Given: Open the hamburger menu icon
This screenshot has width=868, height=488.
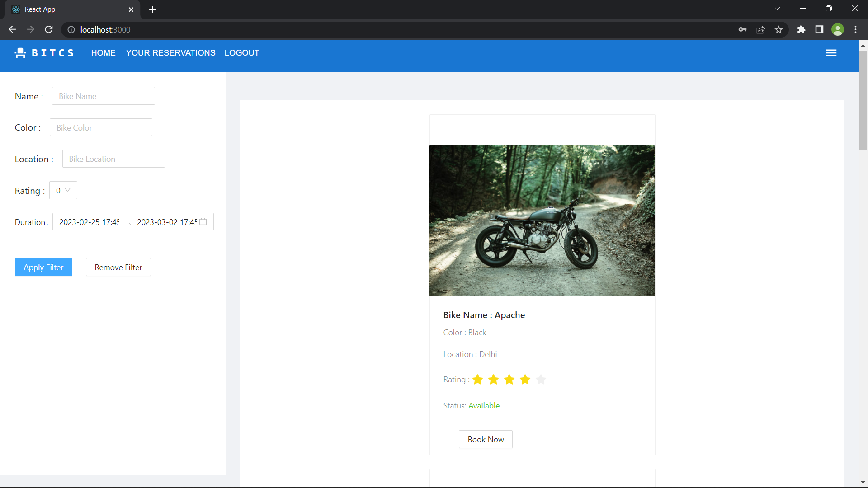Looking at the screenshot, I should 831,52.
